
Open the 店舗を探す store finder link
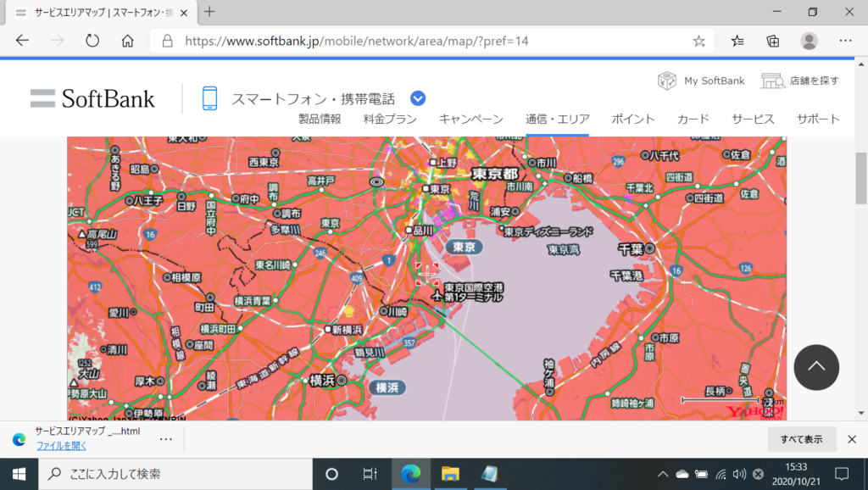tap(800, 81)
